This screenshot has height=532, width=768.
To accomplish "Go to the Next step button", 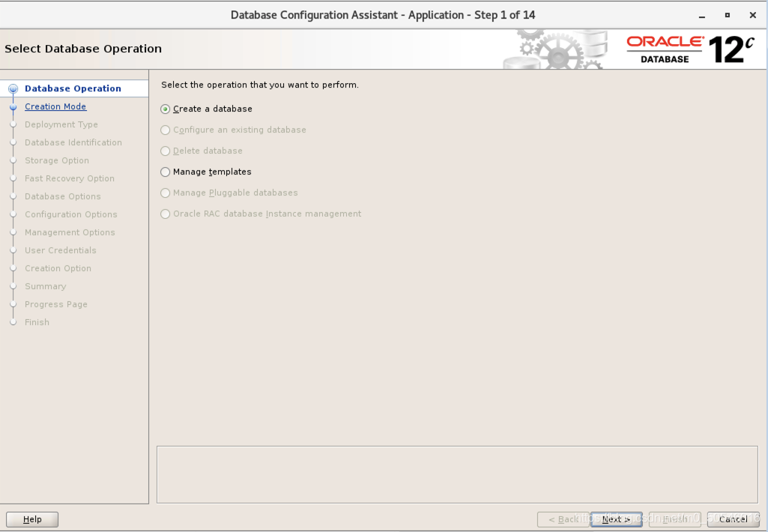I will (616, 519).
